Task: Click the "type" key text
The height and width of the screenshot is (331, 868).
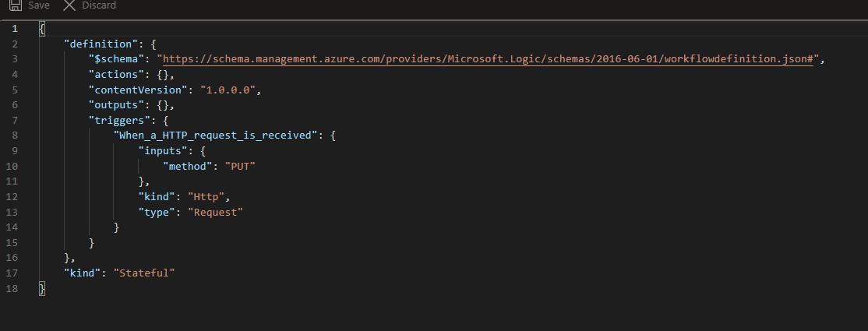Action: coord(157,212)
